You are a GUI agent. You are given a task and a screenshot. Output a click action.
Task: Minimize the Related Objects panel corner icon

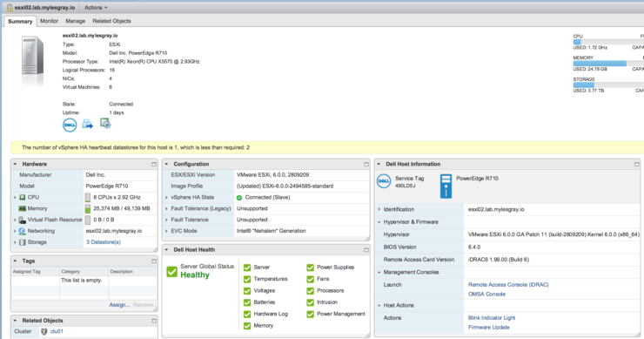coord(154,321)
